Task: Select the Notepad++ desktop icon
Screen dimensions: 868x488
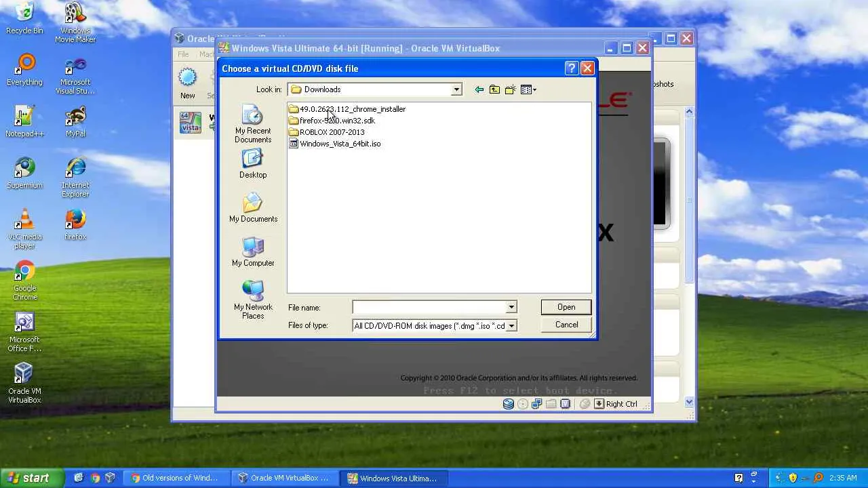Action: tap(24, 122)
